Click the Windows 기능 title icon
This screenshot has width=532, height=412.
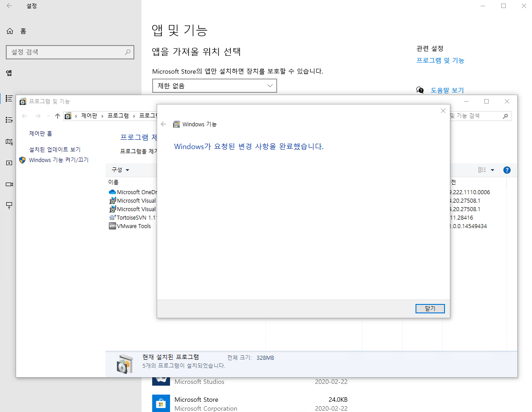pyautogui.click(x=176, y=124)
